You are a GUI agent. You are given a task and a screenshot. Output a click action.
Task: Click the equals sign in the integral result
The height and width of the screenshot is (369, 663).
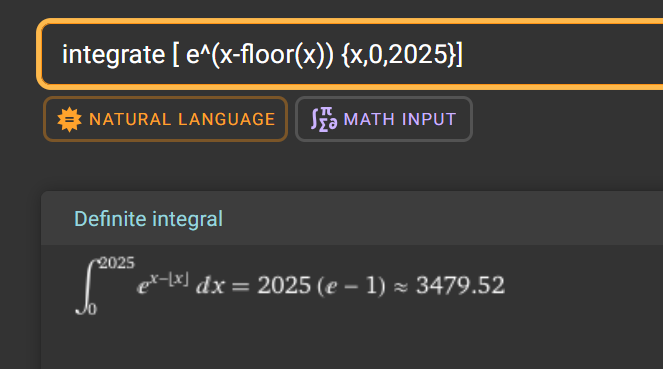[x=241, y=287]
